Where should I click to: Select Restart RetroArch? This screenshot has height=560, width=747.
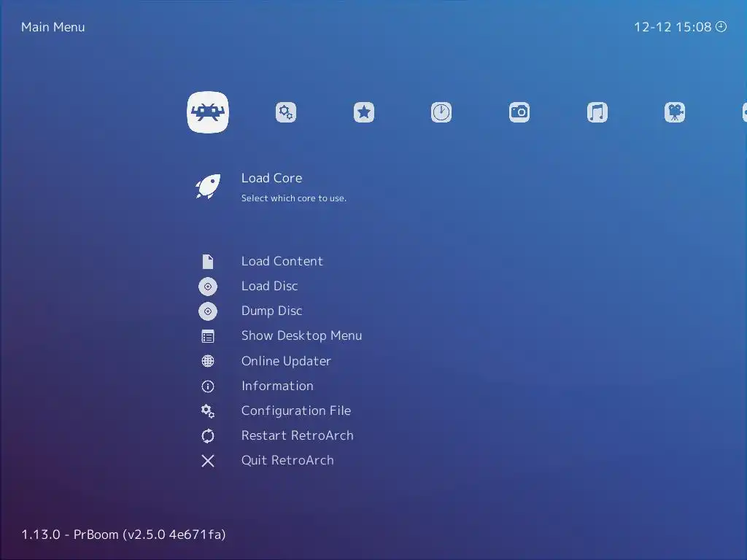298,435
